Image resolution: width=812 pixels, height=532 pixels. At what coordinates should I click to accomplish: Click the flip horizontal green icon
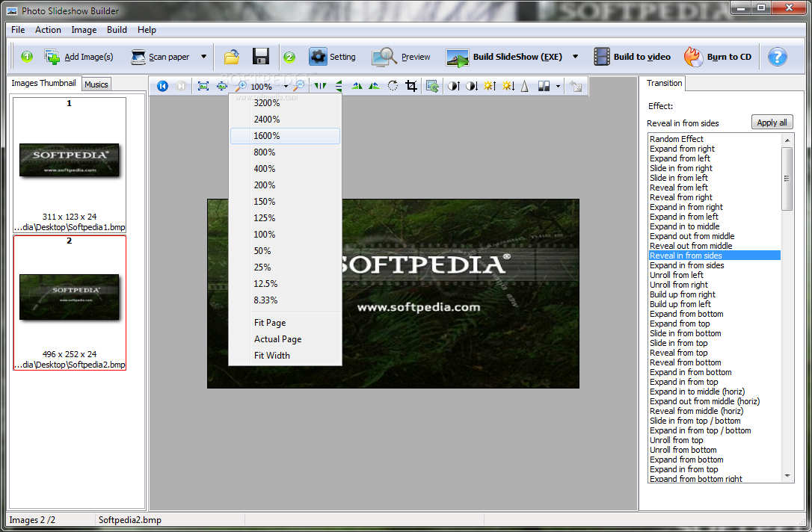(x=321, y=86)
